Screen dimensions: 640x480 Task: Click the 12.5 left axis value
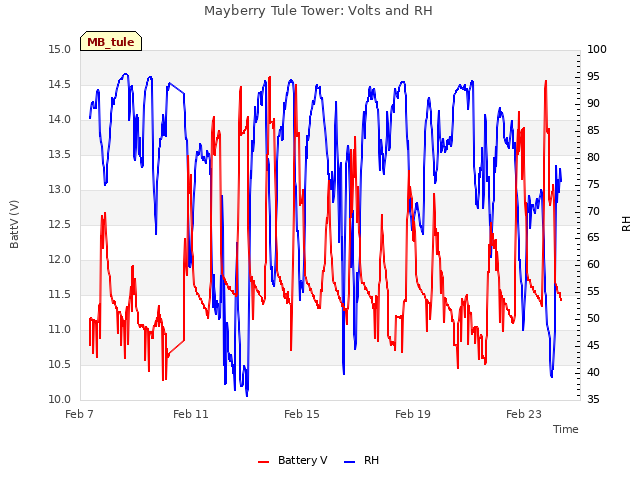pos(60,225)
